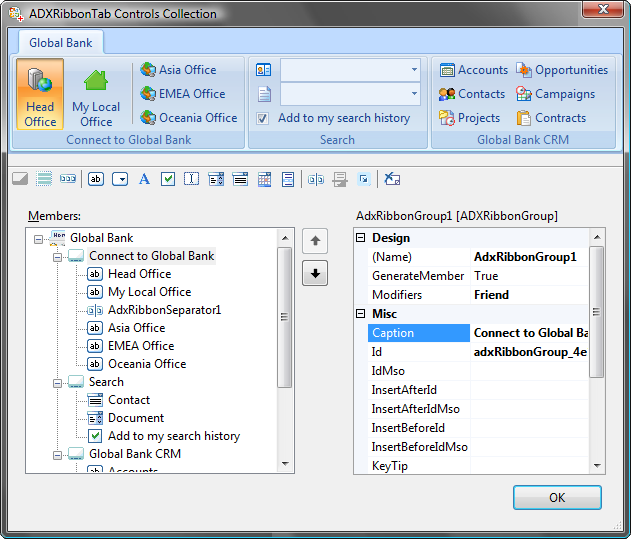Open the first Search combo box dropdown
Screen dimensions: 631x539
point(414,70)
